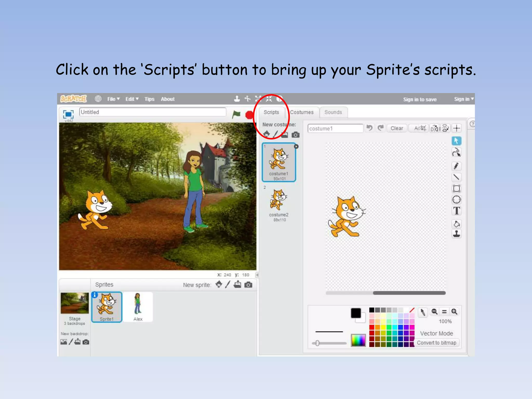The image size is (532, 399).
Task: Set costume center crosshair
Action: tap(456, 128)
